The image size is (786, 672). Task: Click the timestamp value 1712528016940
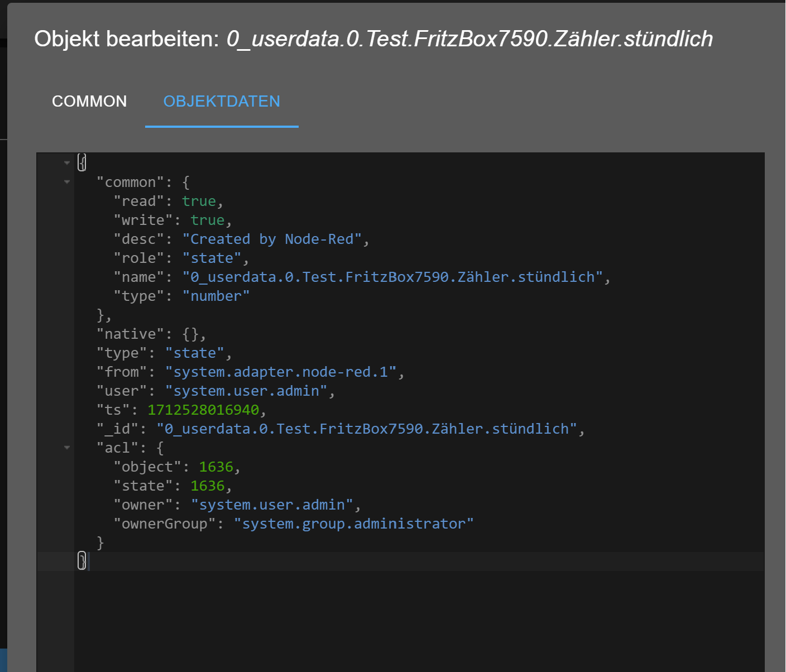pos(203,410)
